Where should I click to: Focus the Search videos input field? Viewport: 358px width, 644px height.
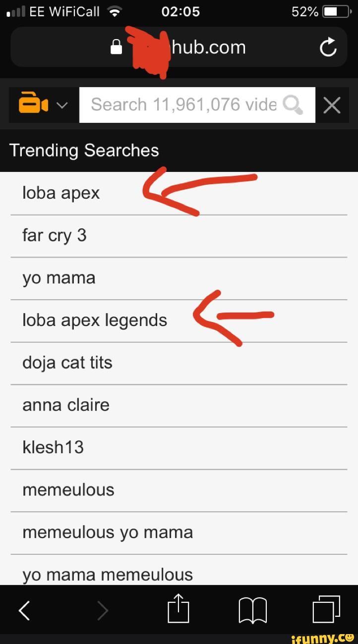point(197,105)
